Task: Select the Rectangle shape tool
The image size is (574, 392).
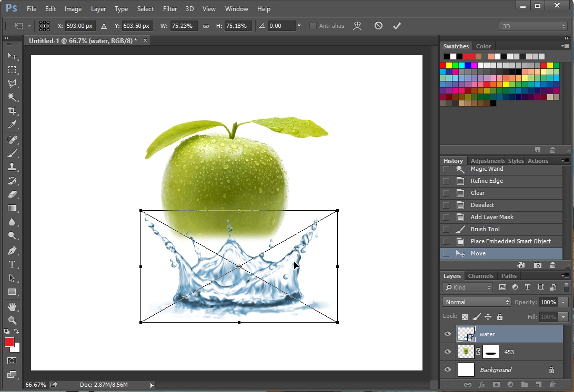Action: coord(12,292)
